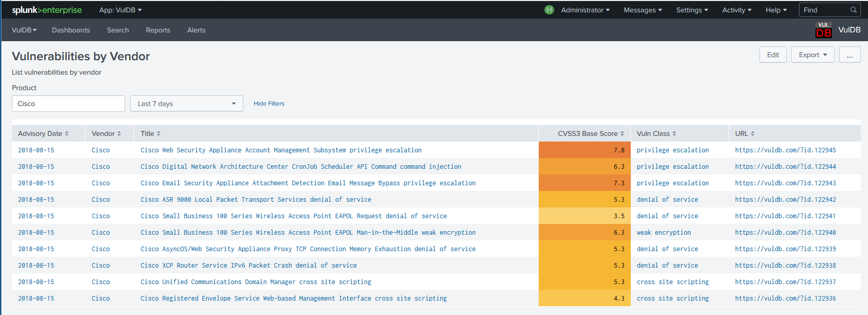Screen dimensions: 868x315
Task: Open the Last 7 days time range dropdown
Action: tap(186, 103)
